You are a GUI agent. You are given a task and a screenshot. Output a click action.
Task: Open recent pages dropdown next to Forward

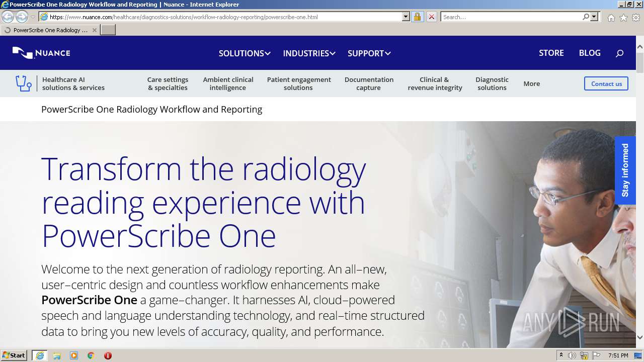33,17
